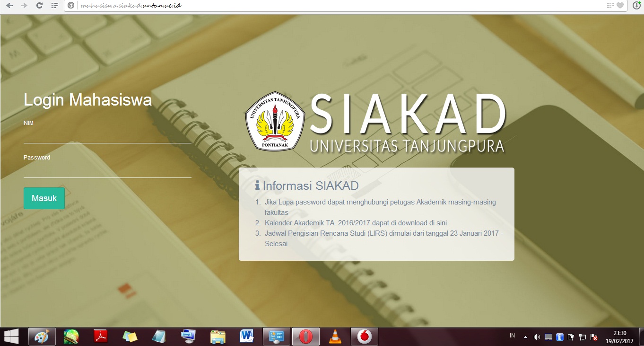Click the battery icon in the system tray
Screen dimensions: 644x346
click(559, 337)
